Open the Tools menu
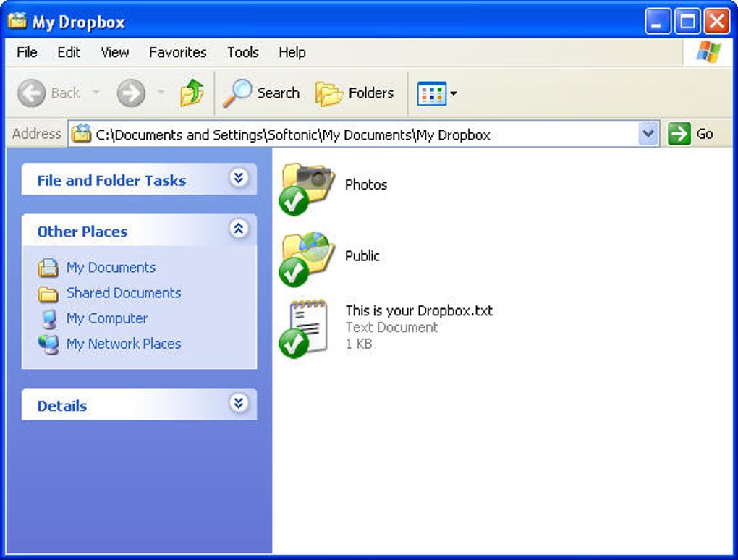738x560 pixels. [243, 52]
